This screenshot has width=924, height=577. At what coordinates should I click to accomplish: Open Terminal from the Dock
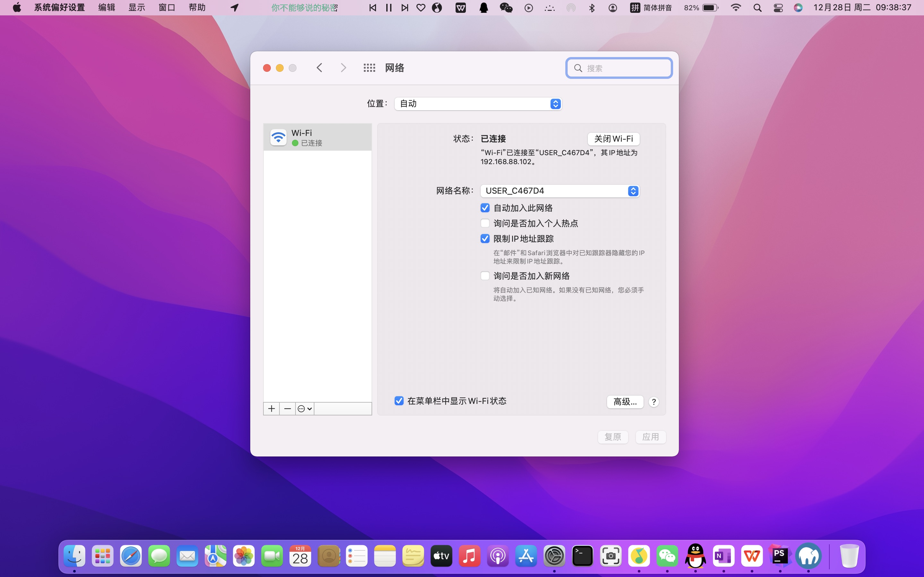pos(582,556)
